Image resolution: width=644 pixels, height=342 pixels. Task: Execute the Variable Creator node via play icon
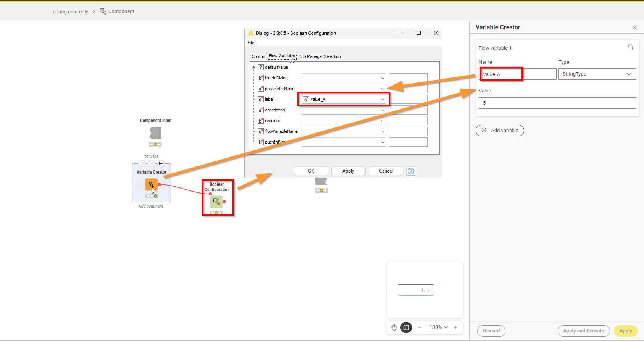[142, 164]
